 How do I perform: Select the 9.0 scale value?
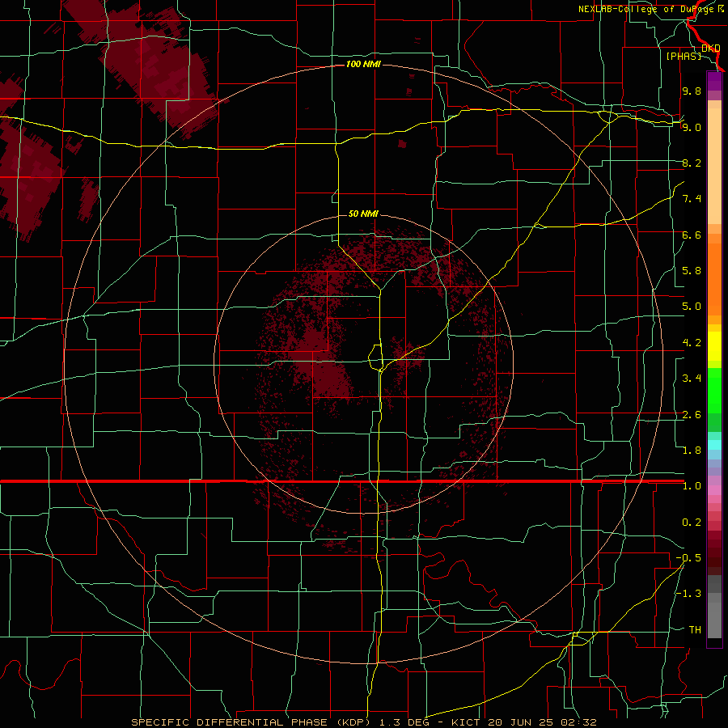click(692, 127)
